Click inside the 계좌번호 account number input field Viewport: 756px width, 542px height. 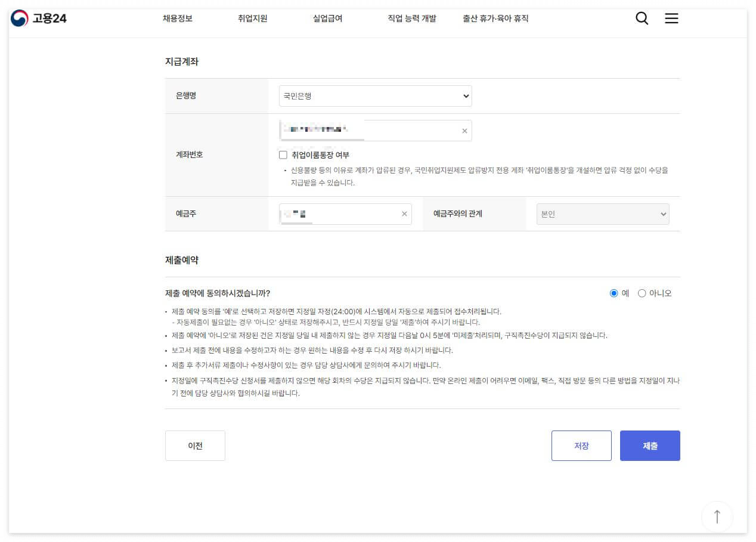pos(358,131)
